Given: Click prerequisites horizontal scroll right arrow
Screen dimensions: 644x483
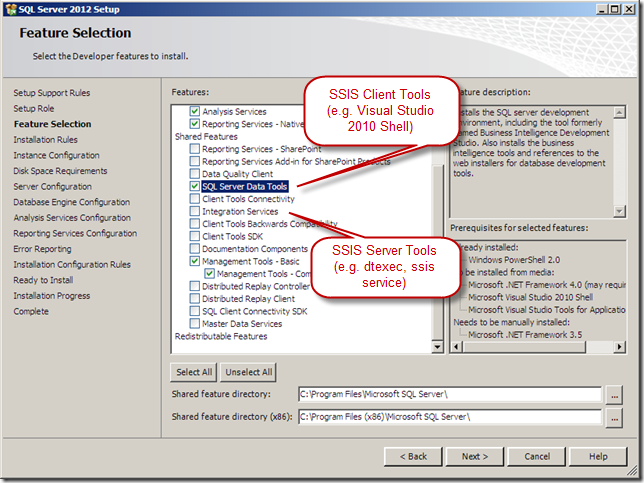Looking at the screenshot, I should pos(619,347).
